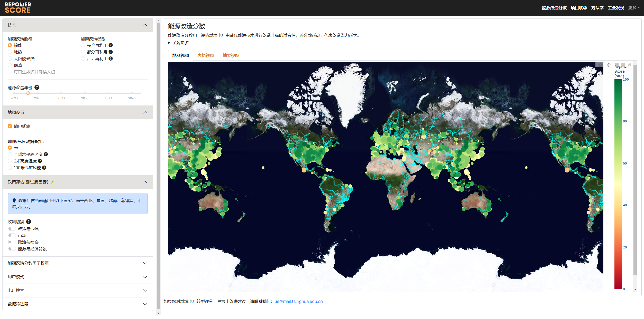Select the 地热 radio option
Viewport: 644px width, 319px height.
click(x=10, y=52)
